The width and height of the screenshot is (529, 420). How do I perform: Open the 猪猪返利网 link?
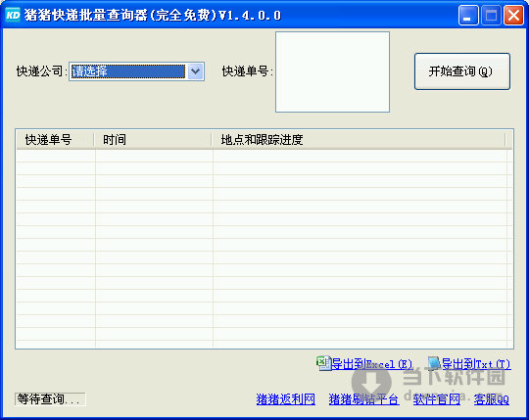coord(286,399)
